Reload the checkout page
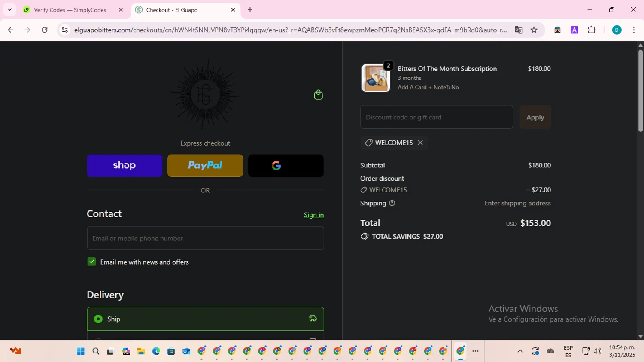 coord(45,30)
